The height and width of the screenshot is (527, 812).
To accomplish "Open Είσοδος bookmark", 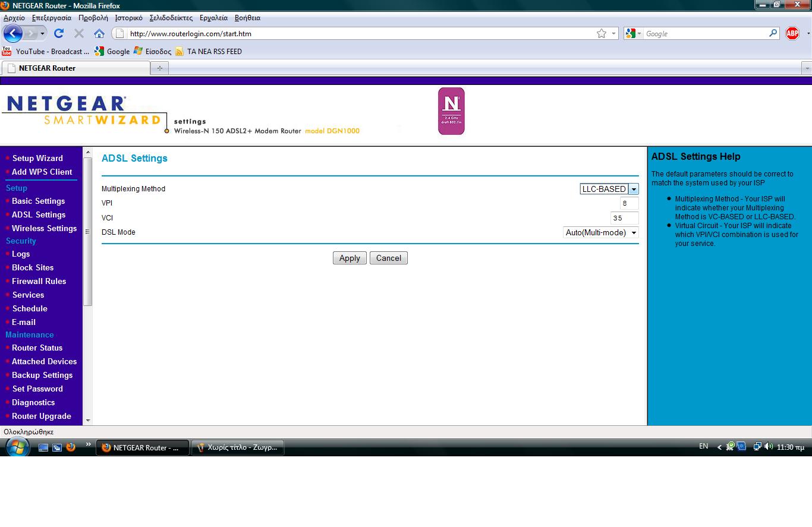I will (152, 52).
